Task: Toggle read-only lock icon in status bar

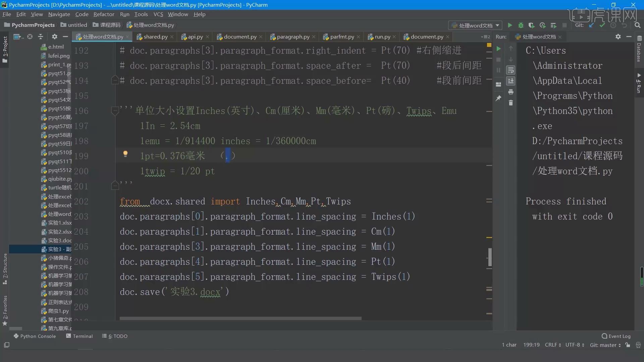Action: click(628, 345)
